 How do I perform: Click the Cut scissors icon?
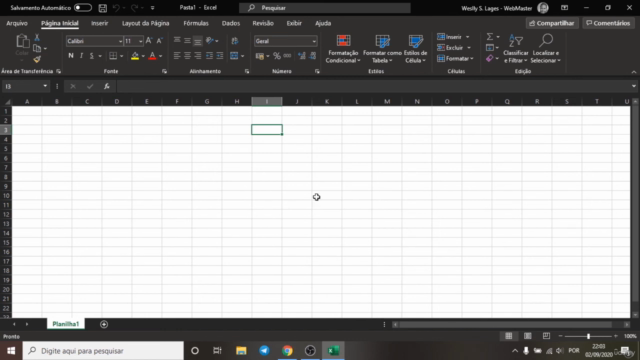coord(37,38)
